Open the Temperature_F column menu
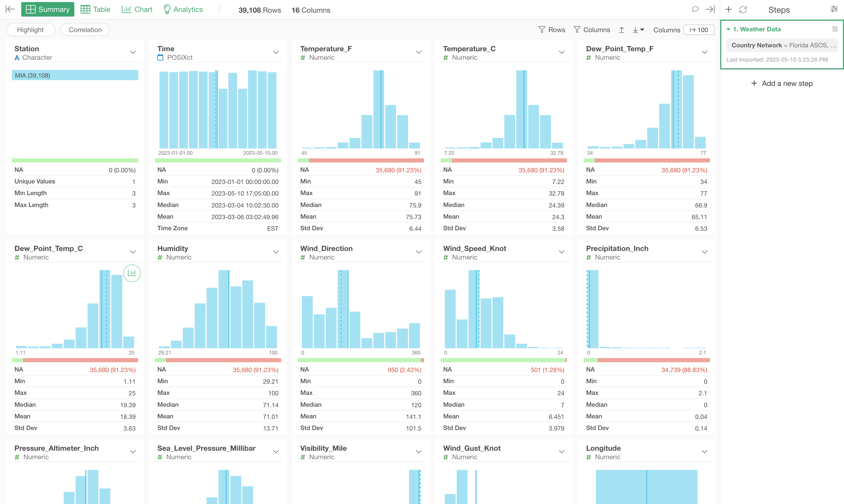The width and height of the screenshot is (844, 504). coord(419,52)
